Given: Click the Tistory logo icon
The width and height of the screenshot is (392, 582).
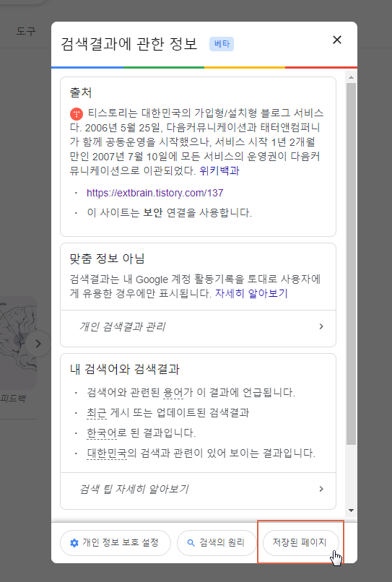Looking at the screenshot, I should [77, 113].
